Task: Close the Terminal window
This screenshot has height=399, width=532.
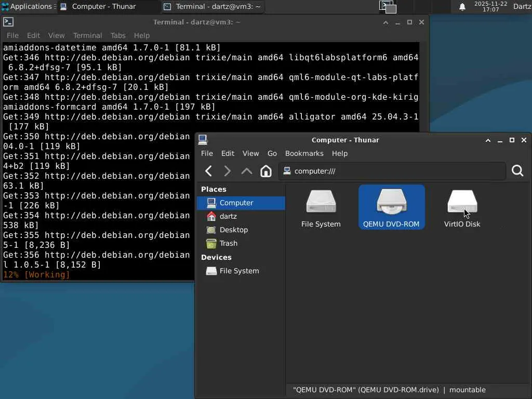Action: (421, 22)
